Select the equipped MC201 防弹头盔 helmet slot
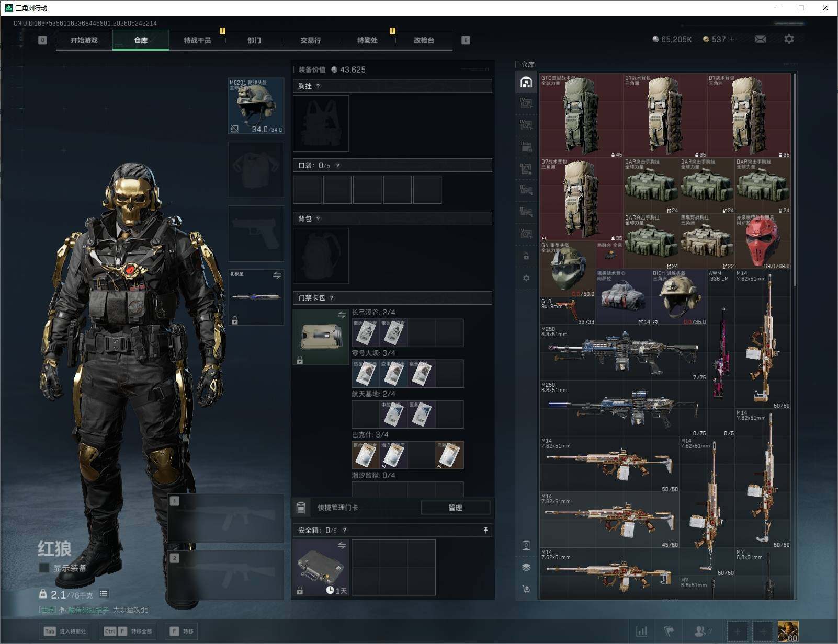This screenshot has height=644, width=838. pos(256,106)
